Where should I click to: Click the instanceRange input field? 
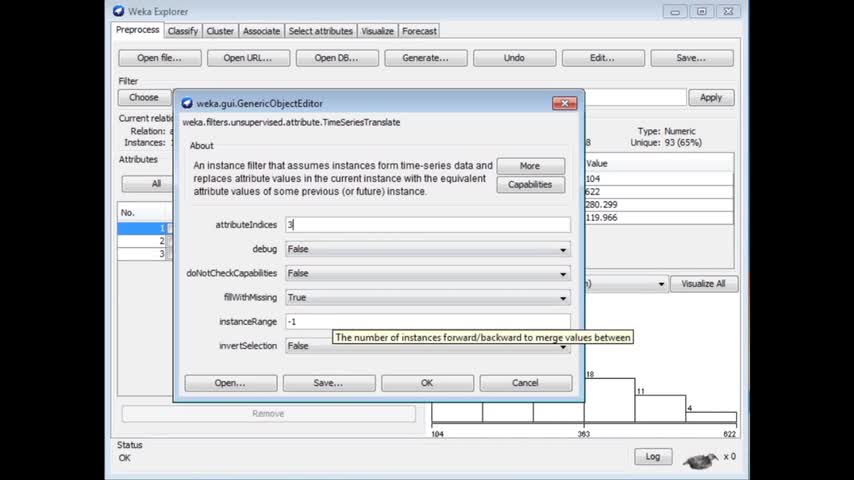[428, 322]
